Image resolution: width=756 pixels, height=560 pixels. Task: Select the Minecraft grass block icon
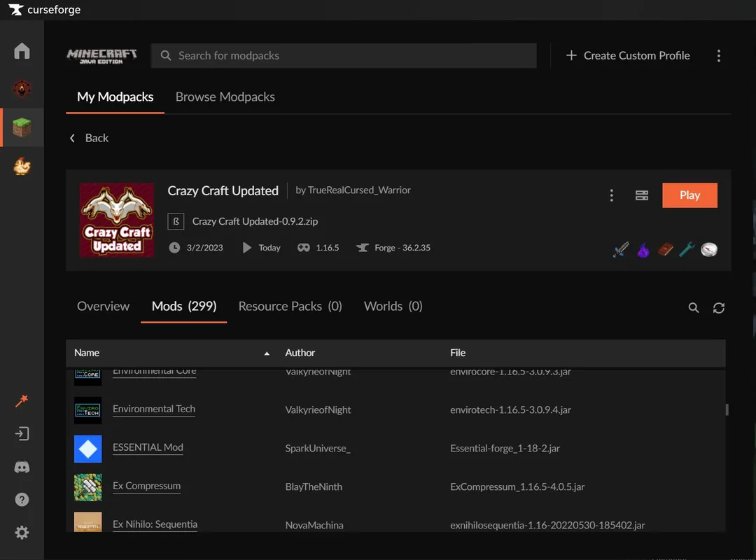coord(22,128)
